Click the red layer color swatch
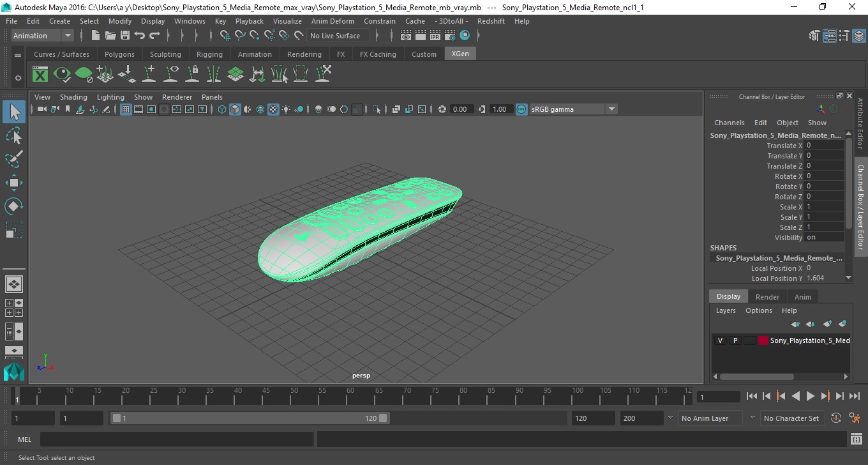Screen dimensions: 868x465 coord(763,340)
